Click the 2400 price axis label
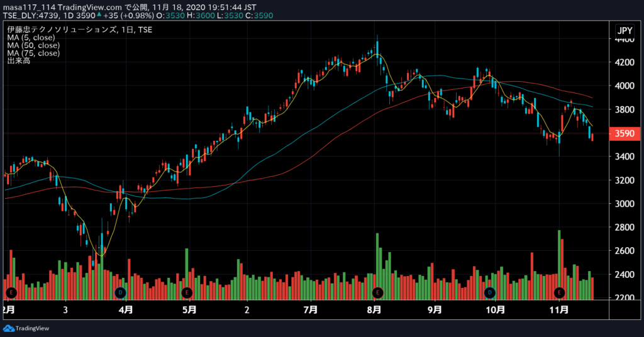The height and width of the screenshot is (337, 644). click(x=625, y=274)
